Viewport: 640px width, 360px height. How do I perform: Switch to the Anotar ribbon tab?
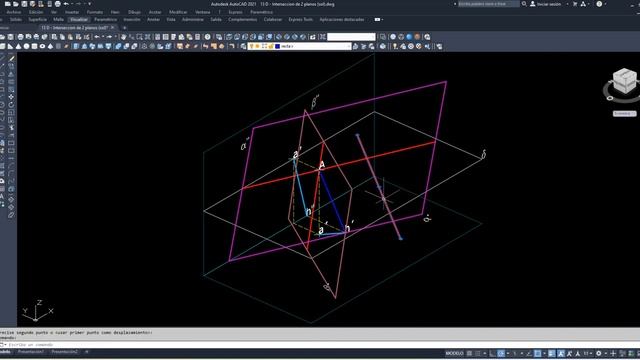coord(153,20)
